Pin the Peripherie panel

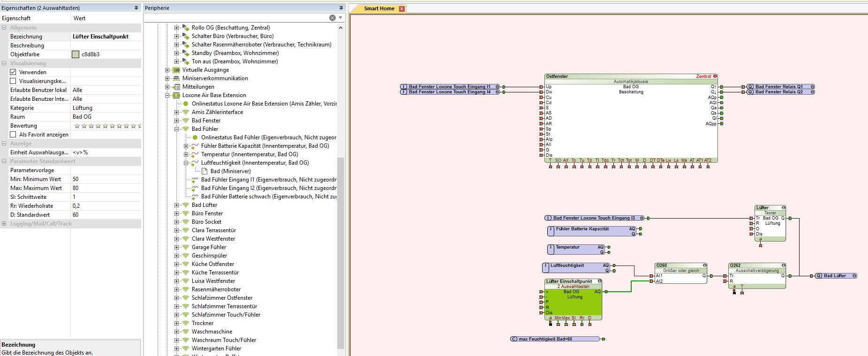[341, 8]
